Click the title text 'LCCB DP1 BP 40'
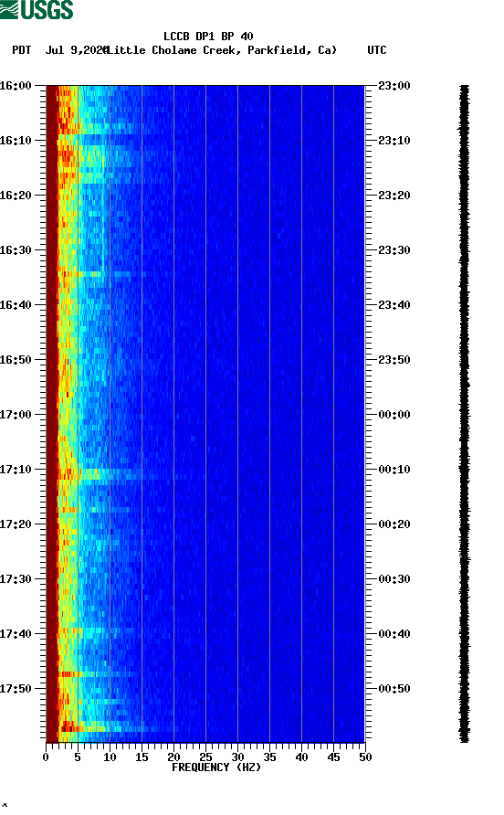 208,37
